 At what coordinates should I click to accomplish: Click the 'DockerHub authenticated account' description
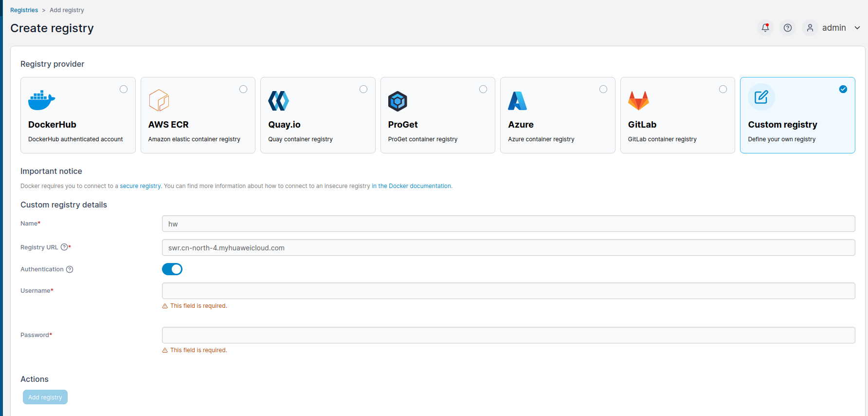point(75,139)
